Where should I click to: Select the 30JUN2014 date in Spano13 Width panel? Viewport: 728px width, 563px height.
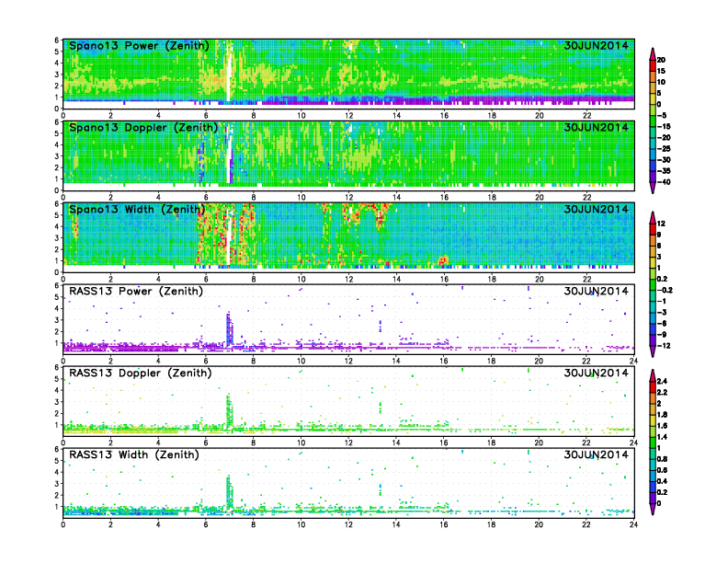pyautogui.click(x=596, y=209)
